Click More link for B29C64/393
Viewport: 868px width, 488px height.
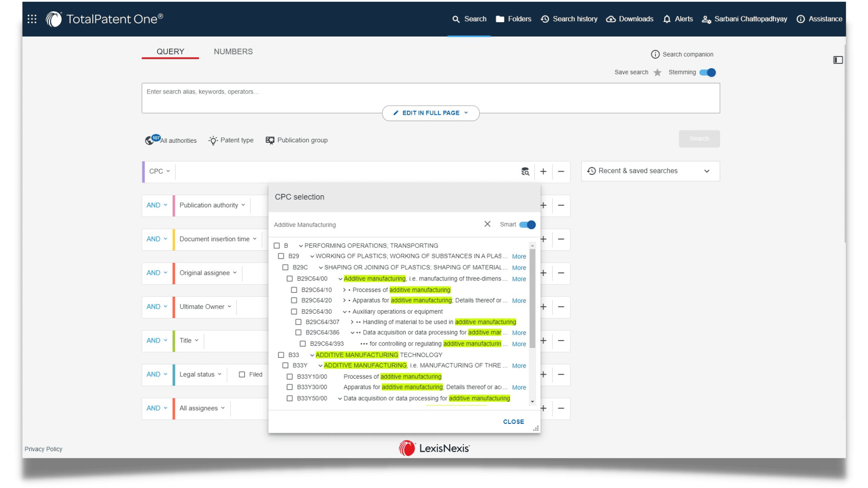pos(519,344)
